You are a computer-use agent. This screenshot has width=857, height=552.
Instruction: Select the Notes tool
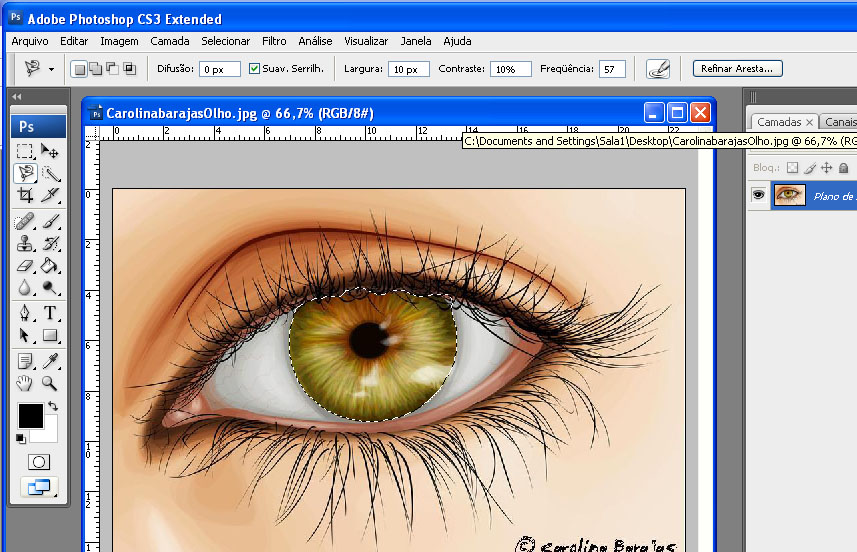tap(25, 361)
